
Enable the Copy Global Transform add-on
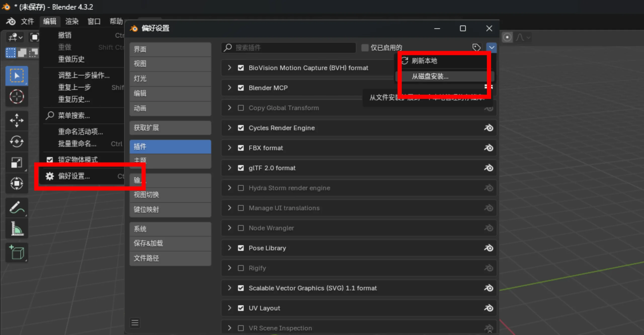241,108
